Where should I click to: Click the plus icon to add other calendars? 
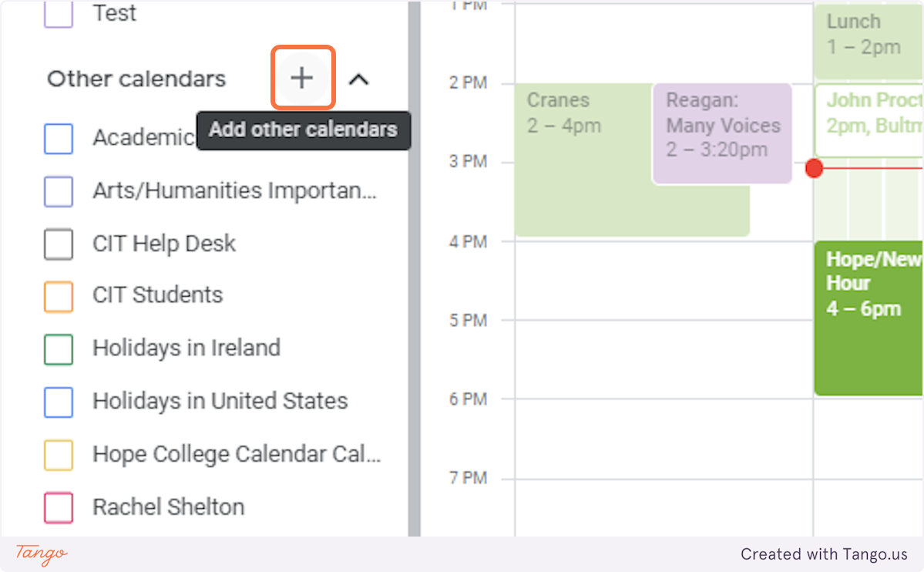click(302, 78)
